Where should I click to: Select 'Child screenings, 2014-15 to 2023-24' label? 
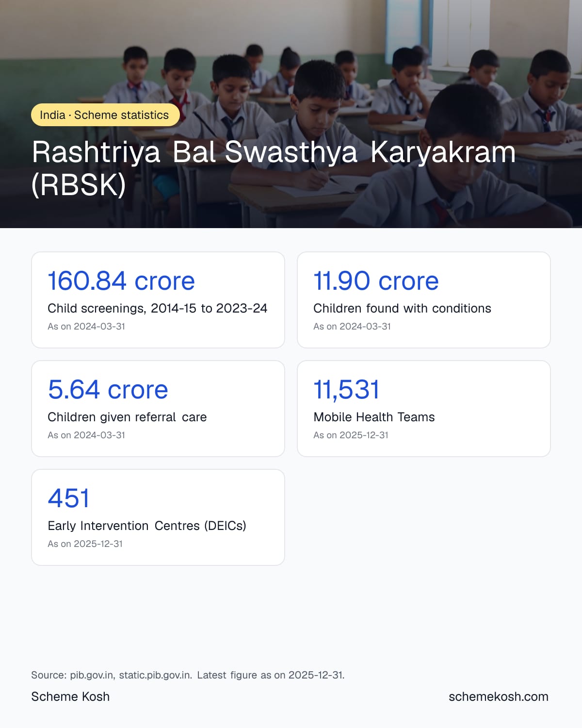coord(158,308)
